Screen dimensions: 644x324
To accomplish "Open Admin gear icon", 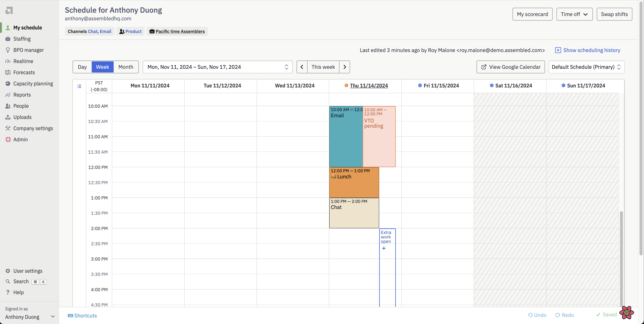I will [8, 140].
